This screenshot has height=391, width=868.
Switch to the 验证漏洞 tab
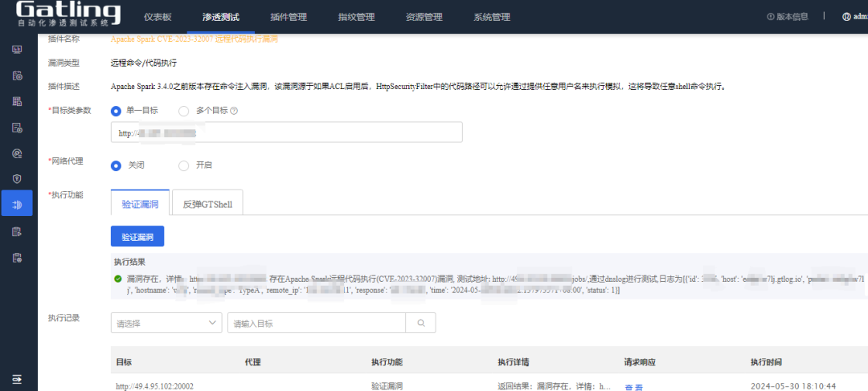pyautogui.click(x=140, y=204)
